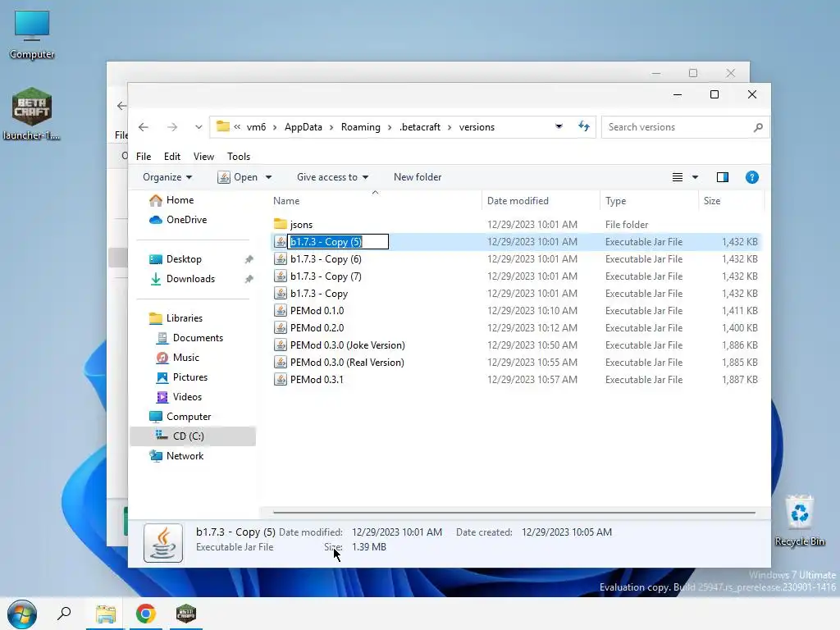Screen dimensions: 840x630
Task: Select the PEMod 0.1.0 jar icon
Action: point(281,310)
